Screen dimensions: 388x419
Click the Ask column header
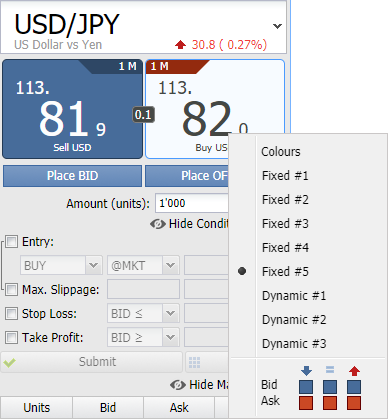pyautogui.click(x=179, y=407)
